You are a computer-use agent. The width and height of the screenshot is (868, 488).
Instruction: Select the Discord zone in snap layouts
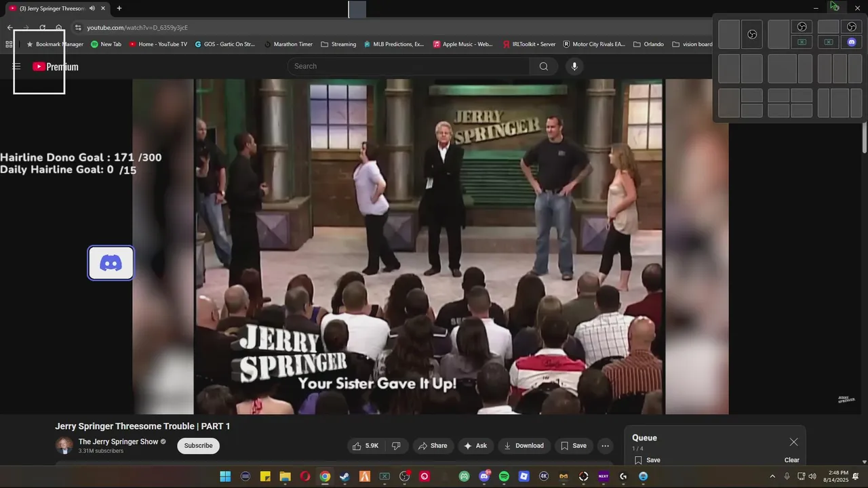[x=852, y=42]
